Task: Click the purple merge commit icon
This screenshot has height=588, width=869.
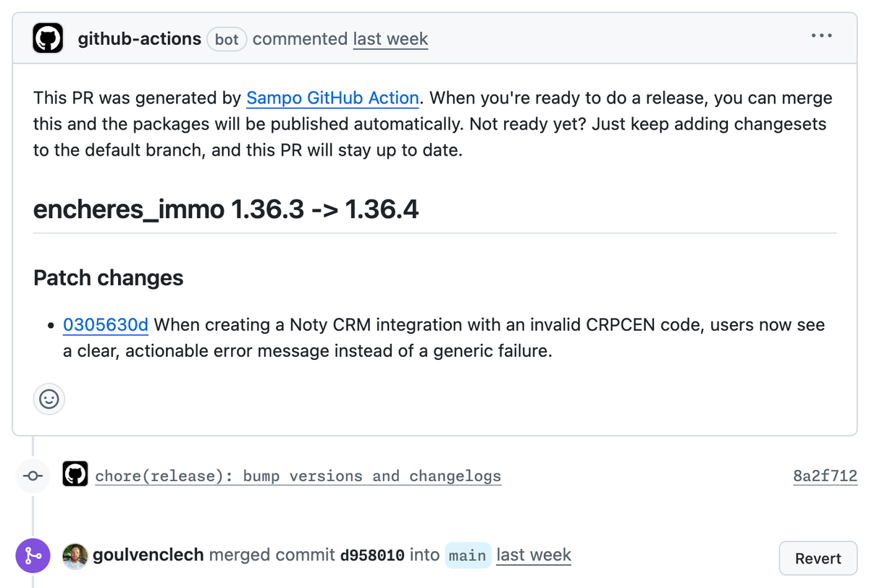Action: 33,555
